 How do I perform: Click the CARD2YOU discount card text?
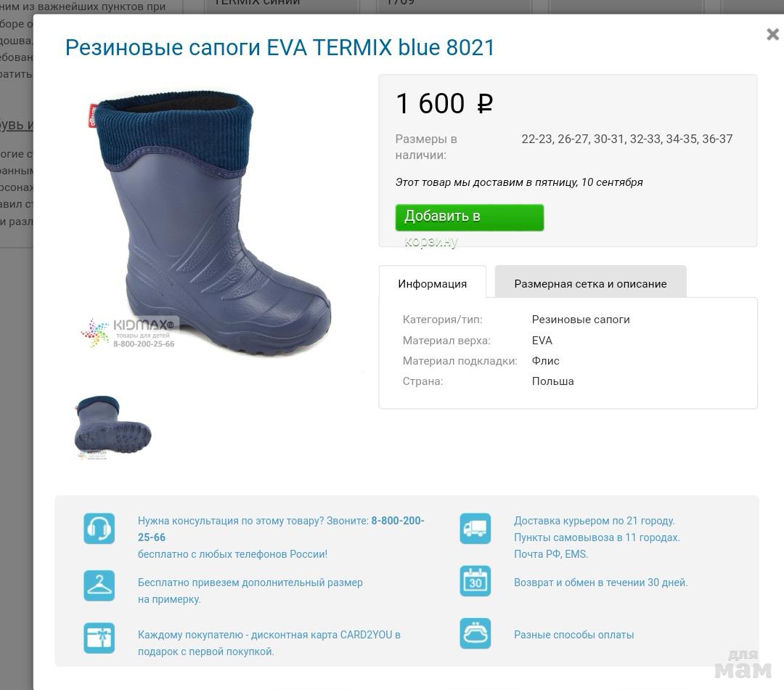[x=269, y=643]
